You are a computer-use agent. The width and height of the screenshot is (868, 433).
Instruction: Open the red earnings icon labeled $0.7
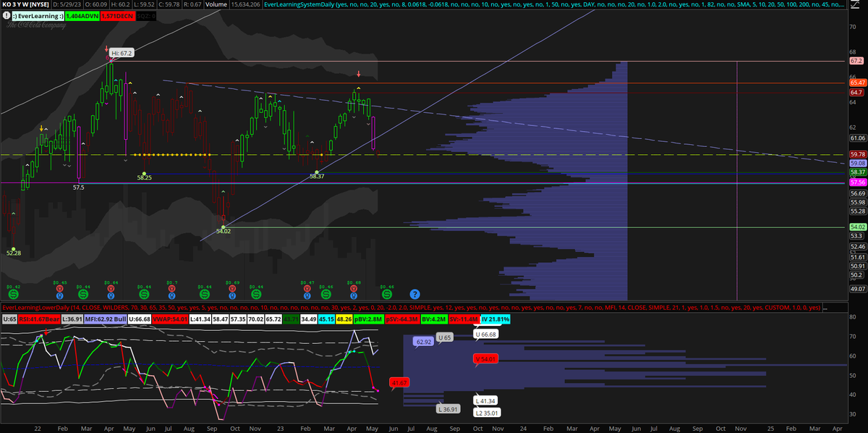172,288
